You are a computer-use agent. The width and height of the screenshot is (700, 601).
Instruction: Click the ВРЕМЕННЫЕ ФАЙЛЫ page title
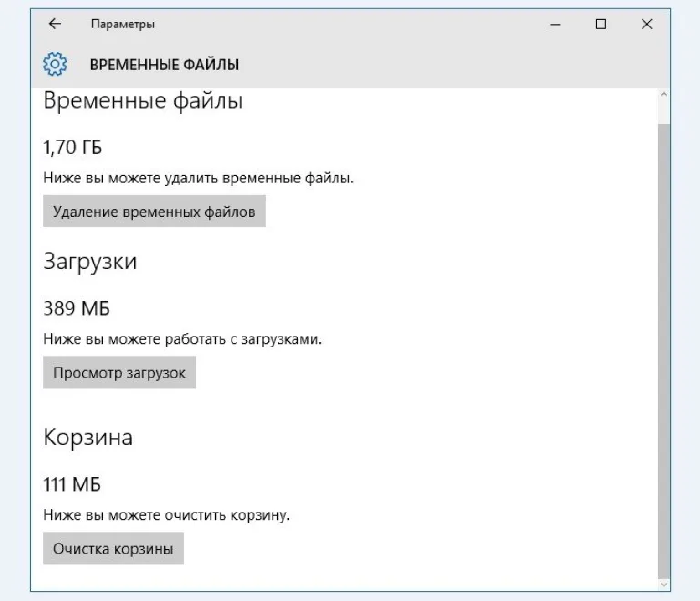coord(164,65)
